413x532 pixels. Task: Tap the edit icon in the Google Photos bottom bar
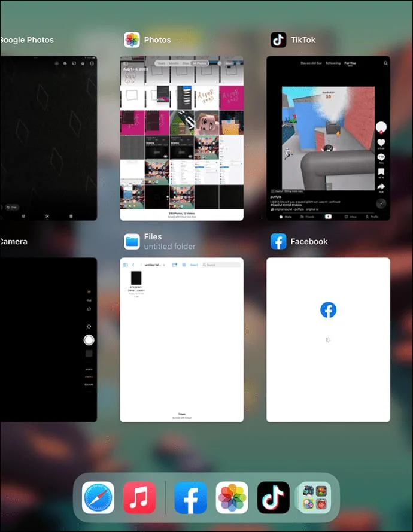(x=23, y=216)
